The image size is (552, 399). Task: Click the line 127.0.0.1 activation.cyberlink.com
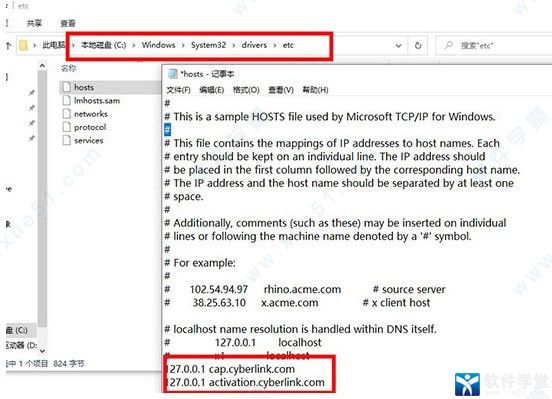[x=245, y=382]
